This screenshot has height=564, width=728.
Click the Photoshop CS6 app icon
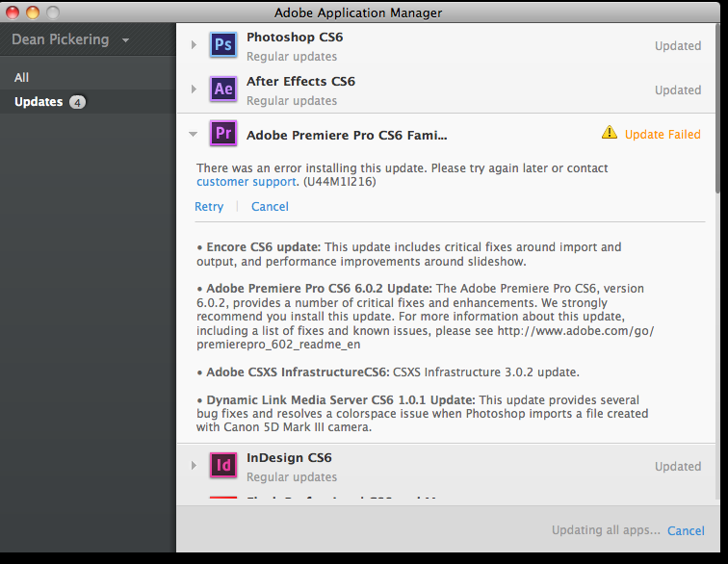[x=223, y=45]
